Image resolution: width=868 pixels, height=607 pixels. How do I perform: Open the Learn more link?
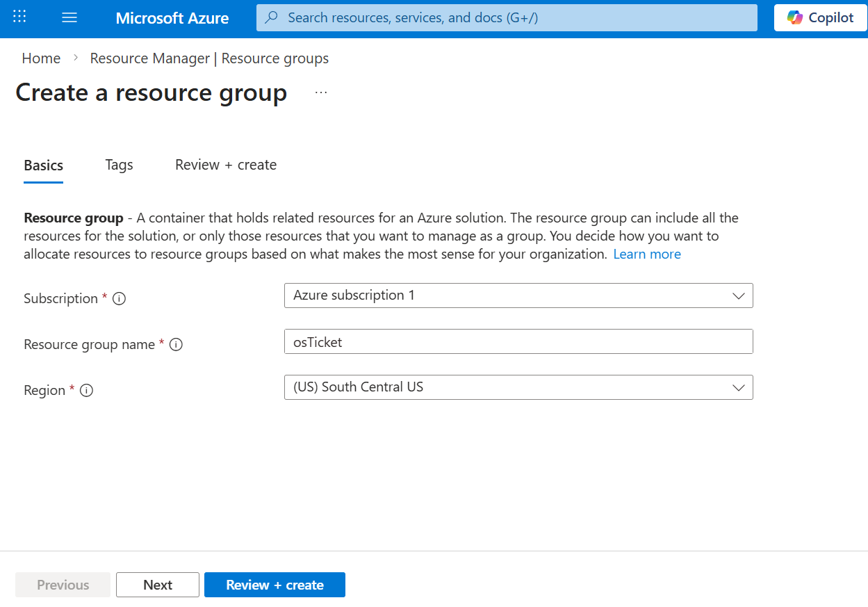pos(646,254)
